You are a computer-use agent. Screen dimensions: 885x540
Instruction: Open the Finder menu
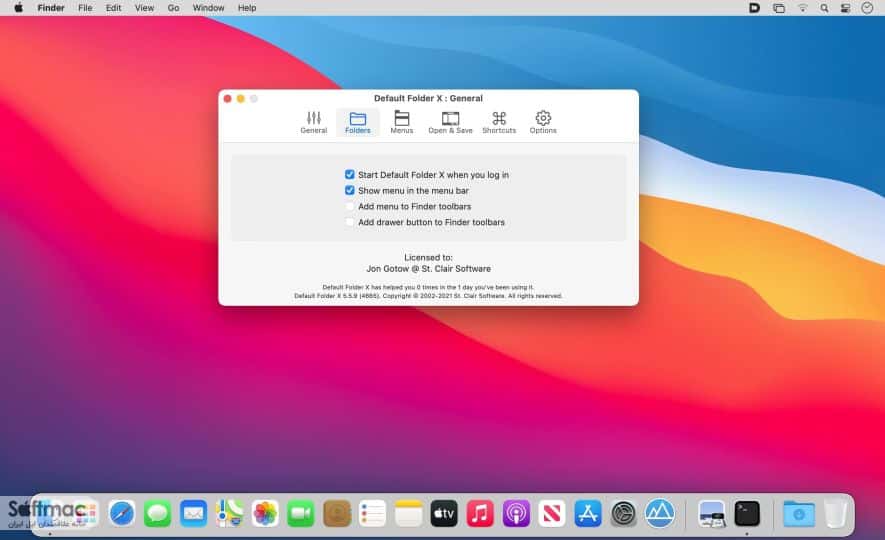51,8
